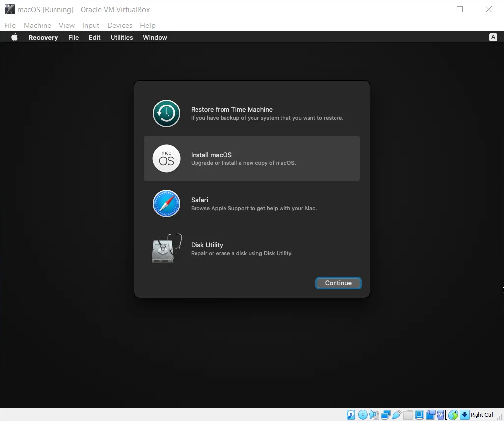Viewport: 504px width, 421px height.
Task: Open the VirtualBox Machine menu
Action: pyautogui.click(x=37, y=26)
